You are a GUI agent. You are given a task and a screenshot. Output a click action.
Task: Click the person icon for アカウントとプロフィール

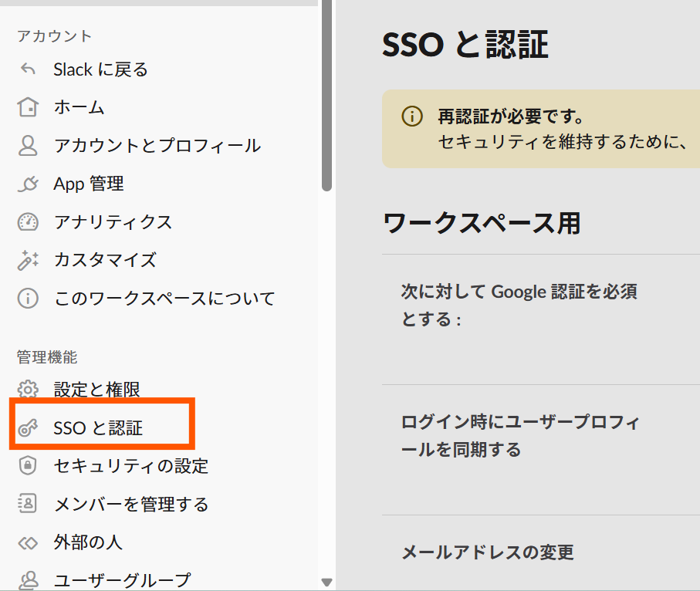(28, 145)
